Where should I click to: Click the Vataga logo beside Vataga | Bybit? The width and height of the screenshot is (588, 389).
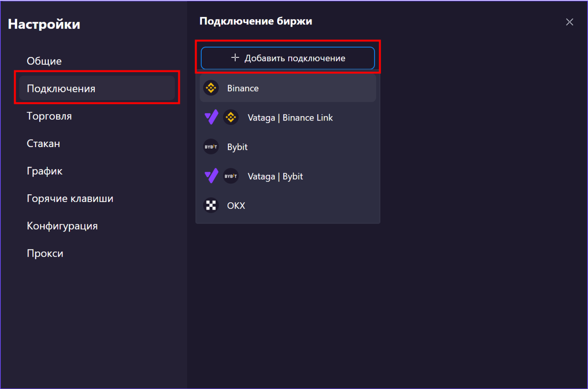click(211, 176)
